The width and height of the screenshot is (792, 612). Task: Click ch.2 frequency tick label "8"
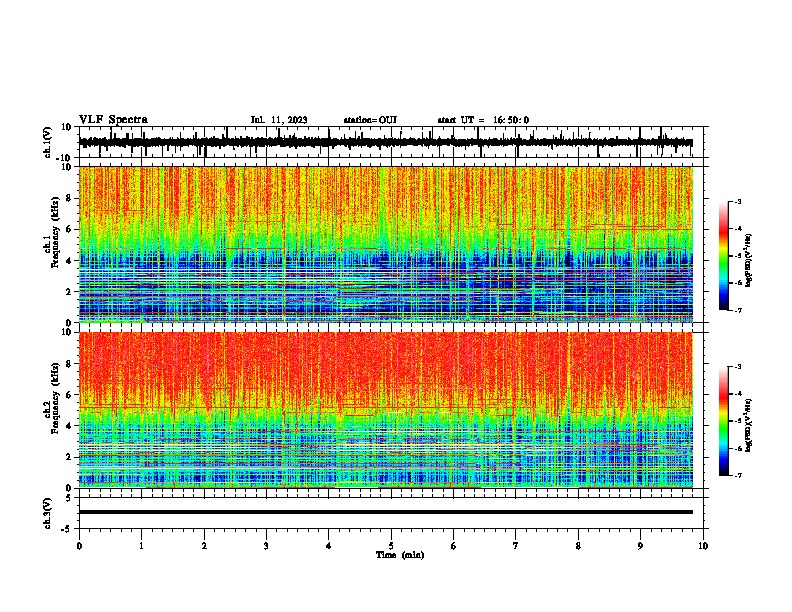69,364
